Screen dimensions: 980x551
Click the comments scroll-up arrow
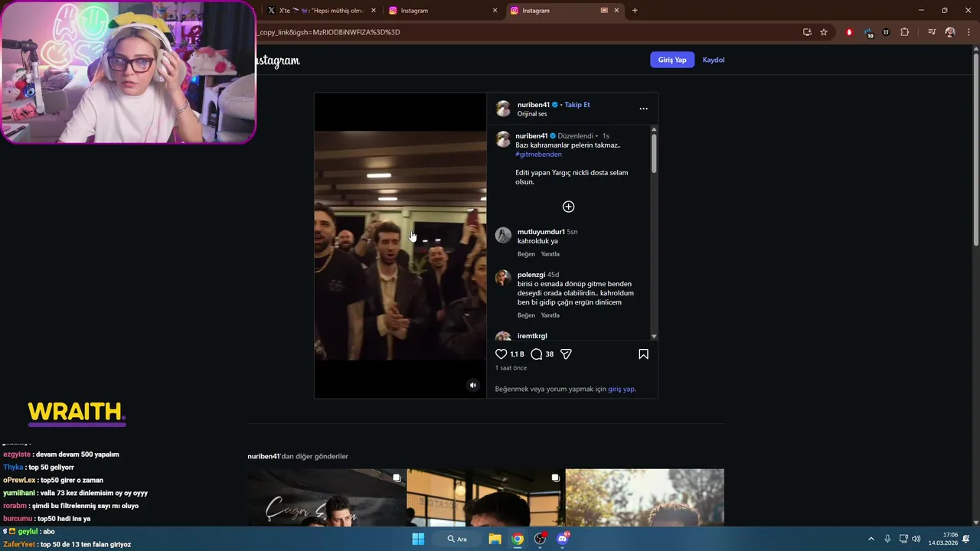654,129
